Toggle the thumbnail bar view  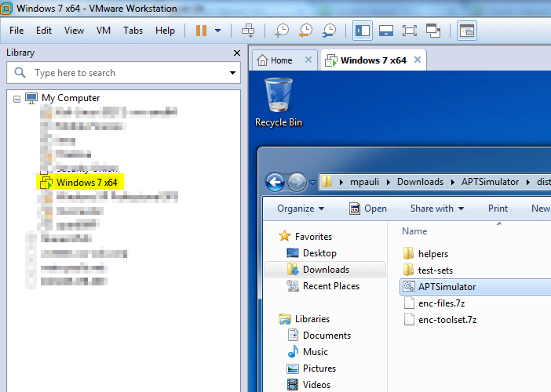pos(386,31)
